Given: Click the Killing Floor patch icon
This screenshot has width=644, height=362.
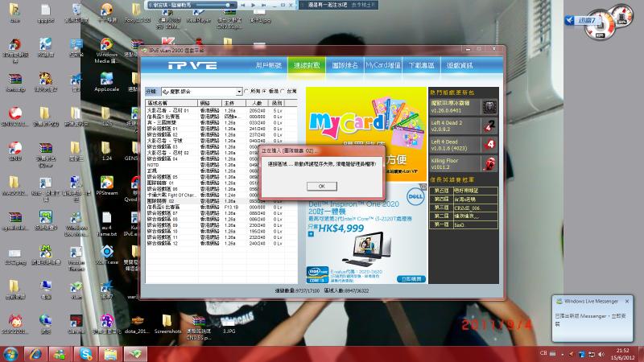Looking at the screenshot, I should [489, 163].
